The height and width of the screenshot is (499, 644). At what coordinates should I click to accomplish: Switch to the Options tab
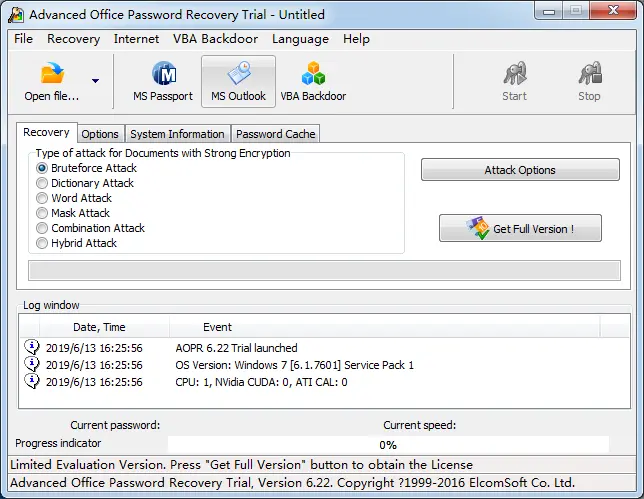click(100, 134)
